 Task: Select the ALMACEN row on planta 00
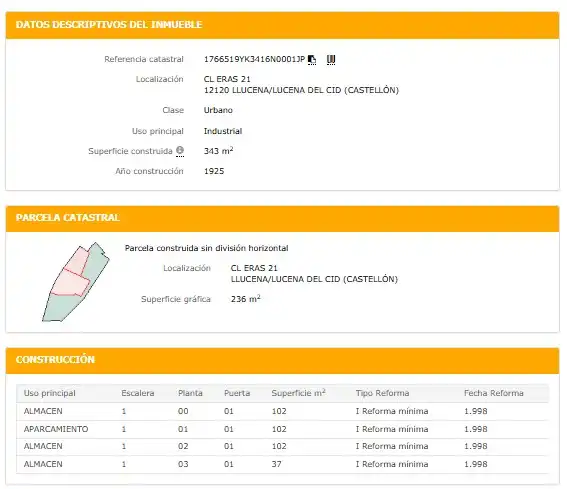coord(282,412)
